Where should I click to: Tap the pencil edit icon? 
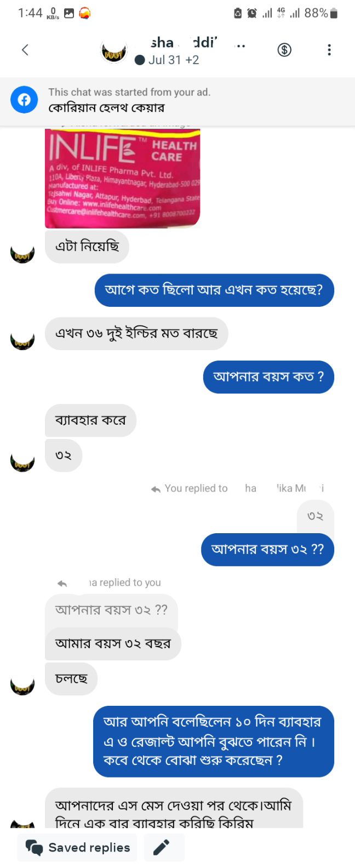point(161,847)
